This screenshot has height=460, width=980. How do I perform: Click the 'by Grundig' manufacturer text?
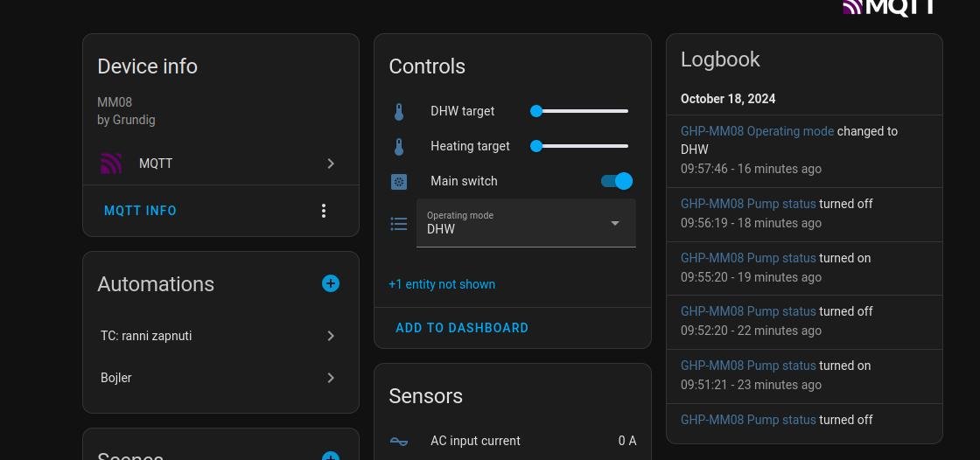point(126,120)
